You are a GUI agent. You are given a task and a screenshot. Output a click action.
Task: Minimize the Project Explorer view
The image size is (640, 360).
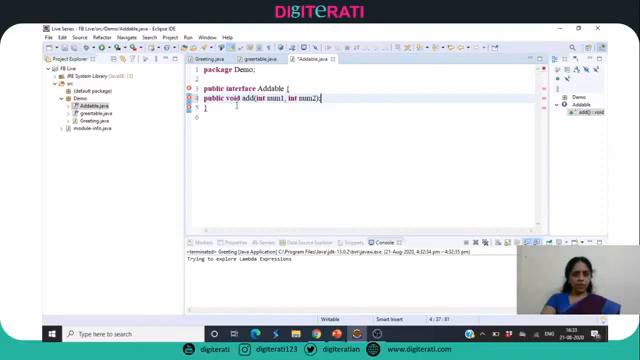click(x=166, y=59)
